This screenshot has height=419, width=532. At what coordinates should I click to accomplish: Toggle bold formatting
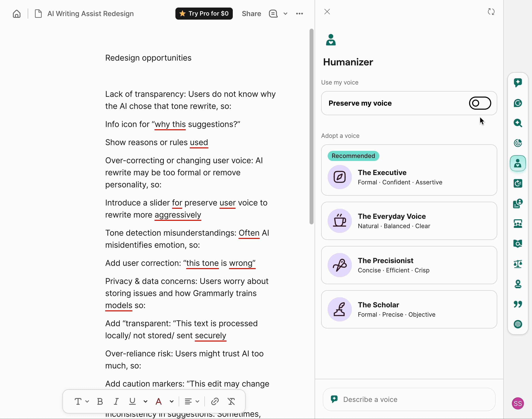[x=100, y=401]
